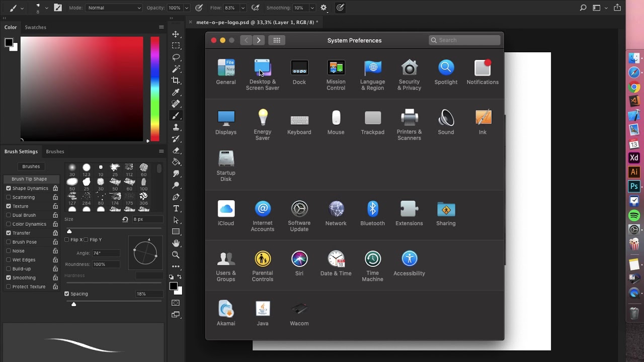Open Energy Saver preferences
The height and width of the screenshot is (362, 644).
263,125
